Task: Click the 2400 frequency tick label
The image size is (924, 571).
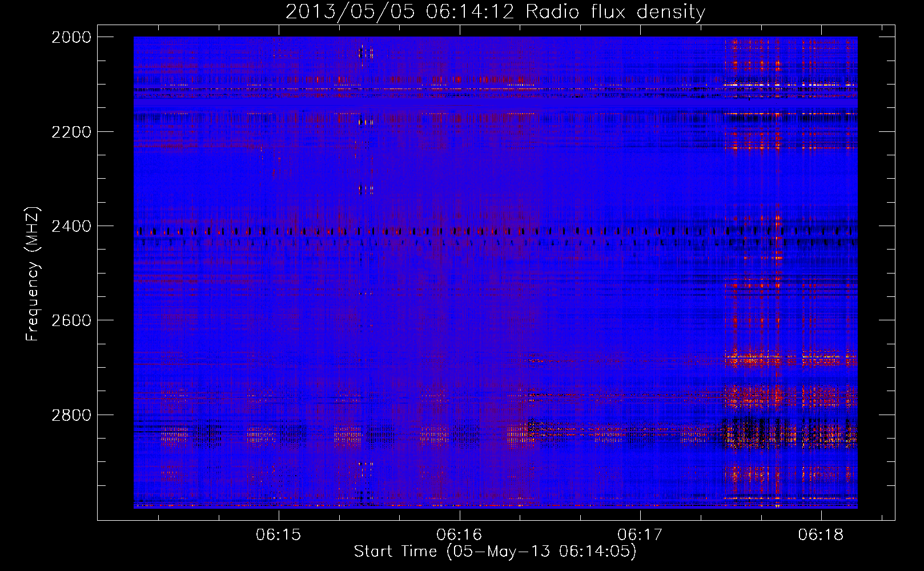Action: click(x=71, y=227)
